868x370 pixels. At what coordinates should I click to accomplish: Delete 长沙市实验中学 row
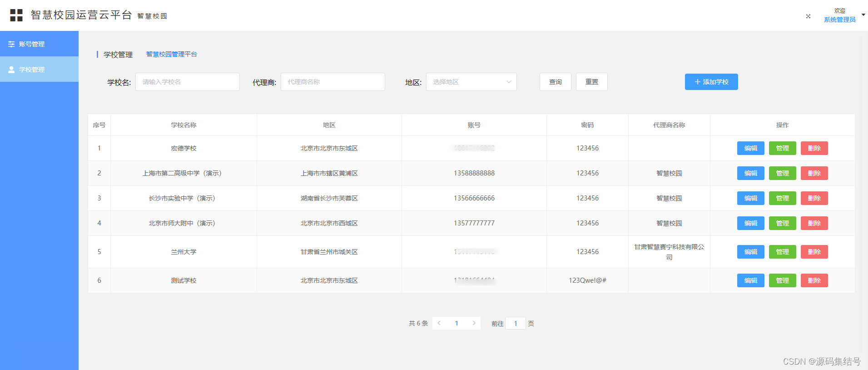pyautogui.click(x=814, y=198)
